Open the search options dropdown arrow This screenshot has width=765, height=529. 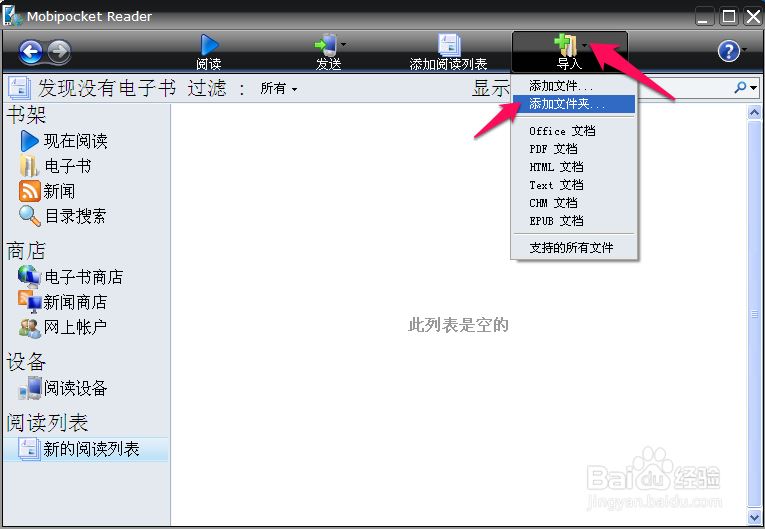(754, 88)
